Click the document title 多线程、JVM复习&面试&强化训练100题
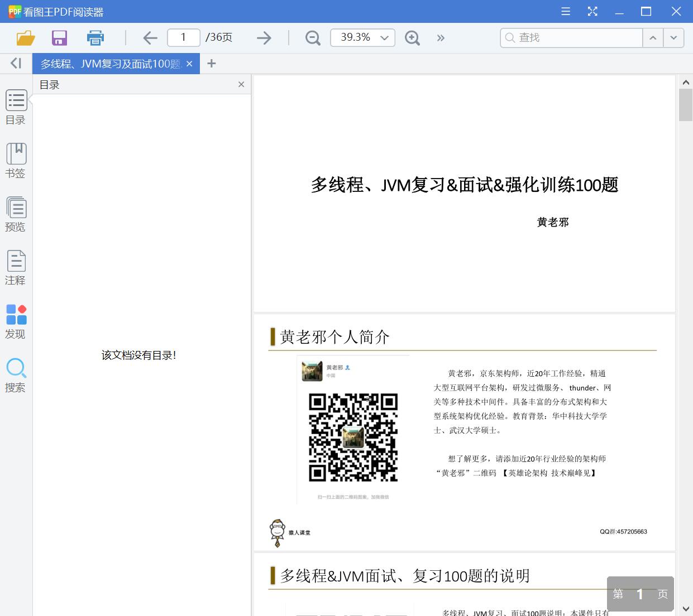The width and height of the screenshot is (693, 616). point(465,185)
